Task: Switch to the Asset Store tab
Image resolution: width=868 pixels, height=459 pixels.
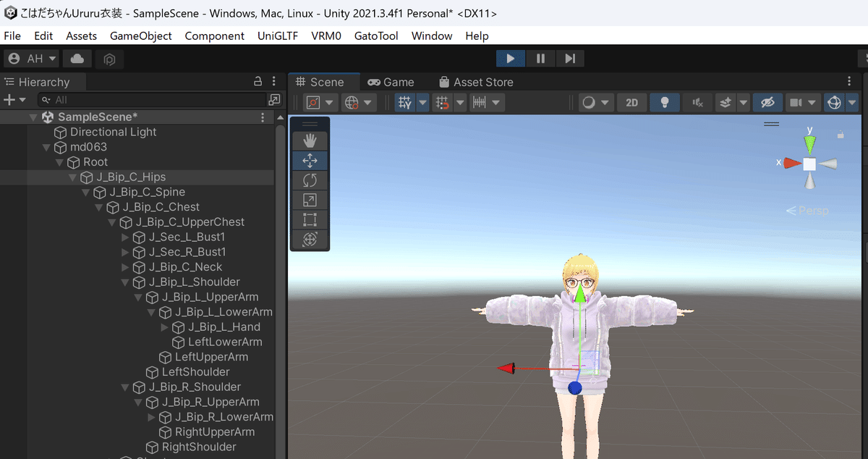Action: click(476, 82)
